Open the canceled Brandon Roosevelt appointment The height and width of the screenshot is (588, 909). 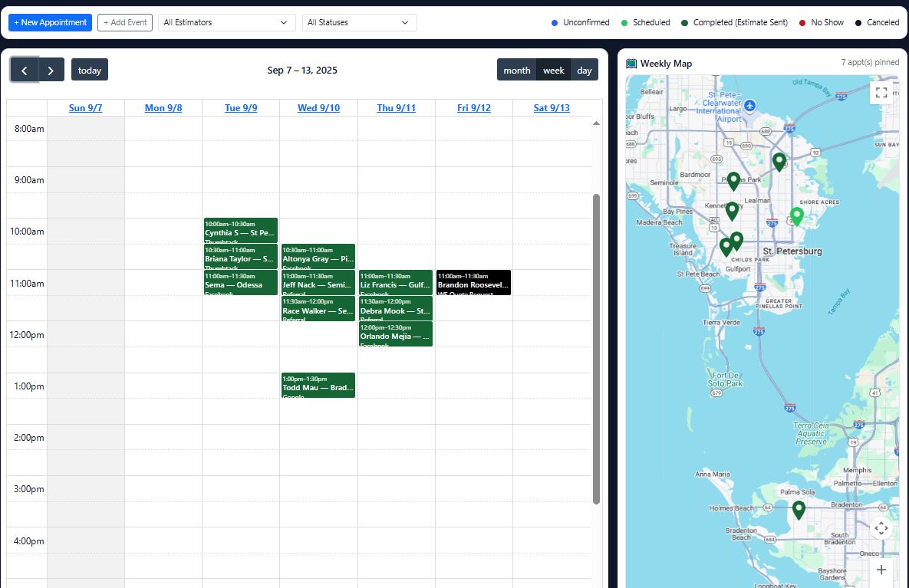473,283
